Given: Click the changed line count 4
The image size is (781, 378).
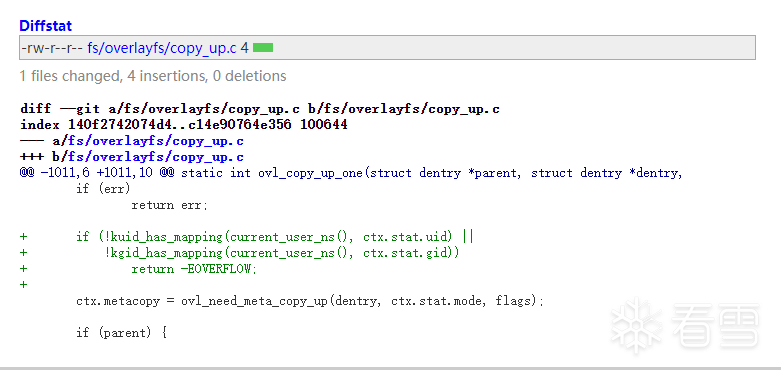Looking at the screenshot, I should coord(244,48).
